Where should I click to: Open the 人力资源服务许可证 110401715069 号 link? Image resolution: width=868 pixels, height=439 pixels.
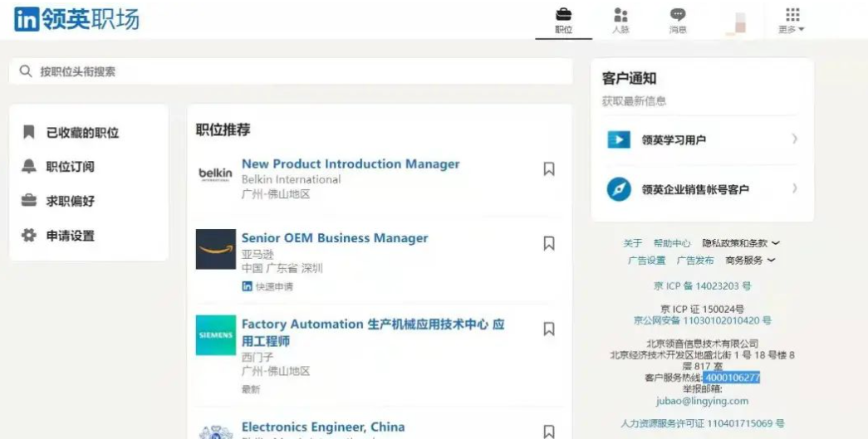(x=703, y=423)
